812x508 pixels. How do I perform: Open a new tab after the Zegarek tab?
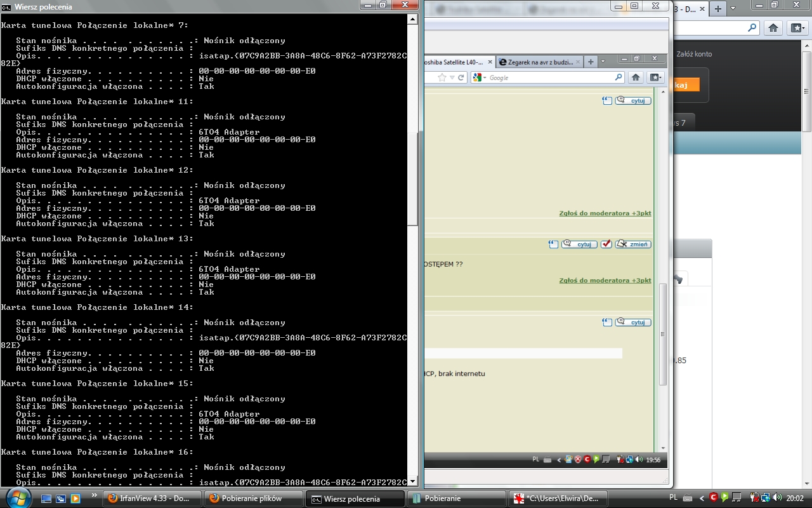coord(591,62)
